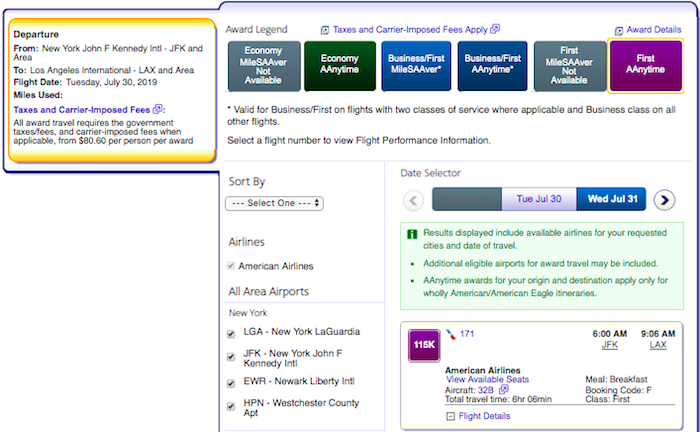
Task: Click Flight Date Tuesday, July 30, 2019 text
Action: pos(85,82)
